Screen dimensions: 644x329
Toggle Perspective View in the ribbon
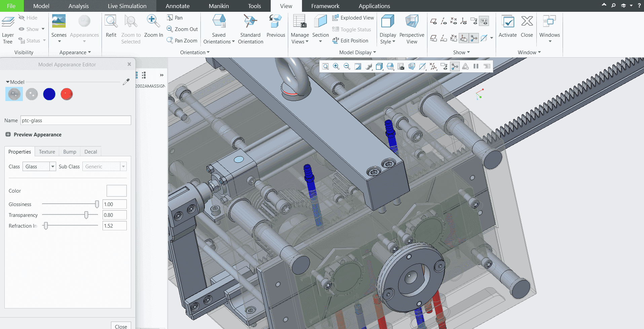point(412,29)
